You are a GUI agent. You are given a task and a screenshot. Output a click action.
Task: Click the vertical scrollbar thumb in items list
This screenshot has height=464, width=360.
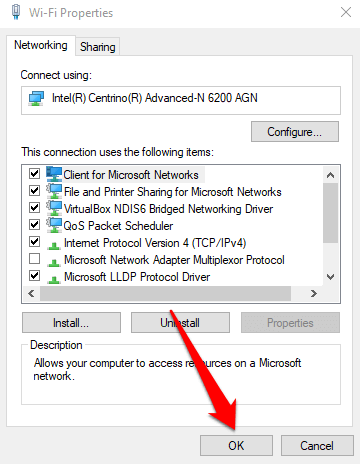(x=330, y=213)
